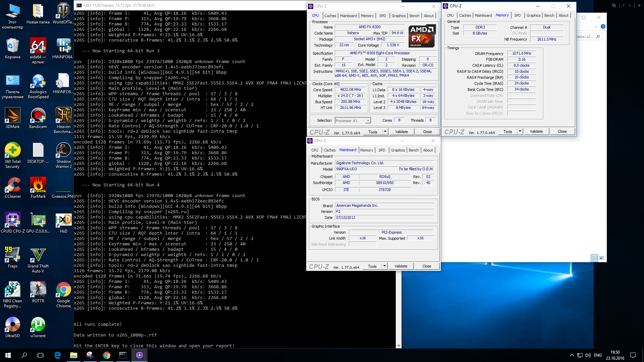Click the taskbar volume icon
The height and width of the screenshot is (362, 644).
coord(588,355)
